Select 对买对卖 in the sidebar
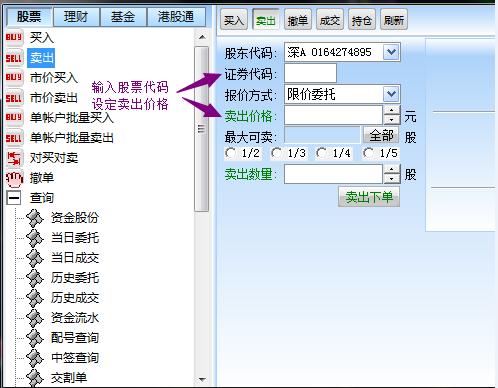Viewport: 498px width, 388px height. pos(54,158)
